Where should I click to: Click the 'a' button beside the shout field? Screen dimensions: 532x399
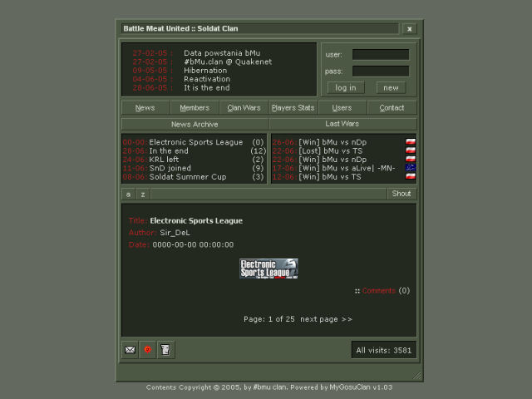128,194
